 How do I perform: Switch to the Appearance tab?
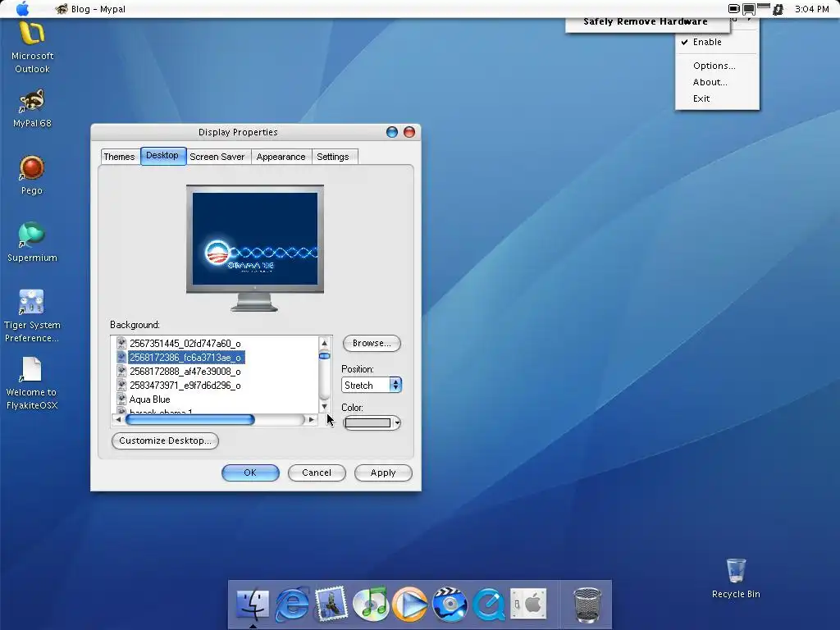click(281, 157)
